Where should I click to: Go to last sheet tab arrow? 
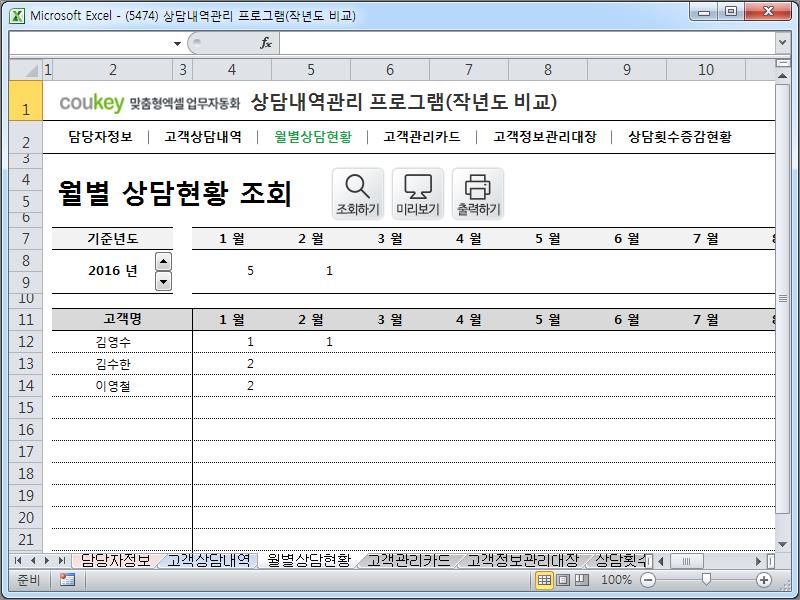click(62, 561)
